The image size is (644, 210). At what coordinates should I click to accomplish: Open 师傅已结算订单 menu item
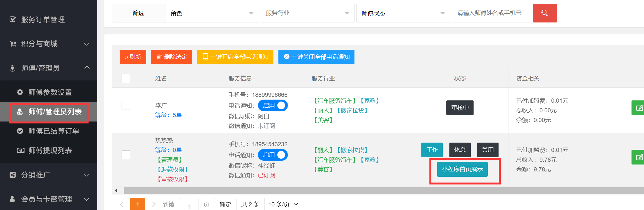[x=54, y=131]
